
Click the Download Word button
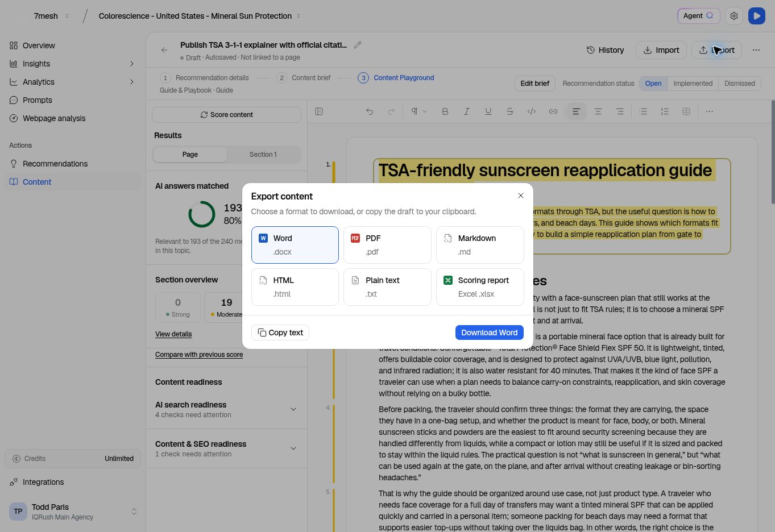489,332
